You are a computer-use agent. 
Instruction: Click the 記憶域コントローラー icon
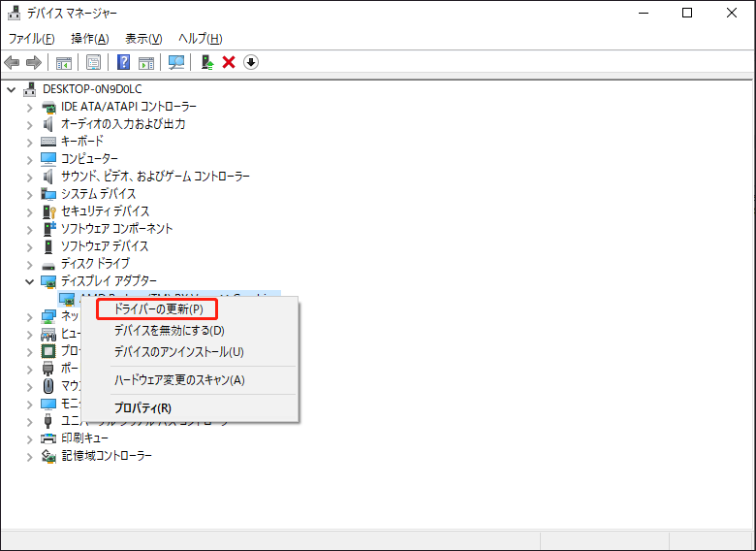48,456
